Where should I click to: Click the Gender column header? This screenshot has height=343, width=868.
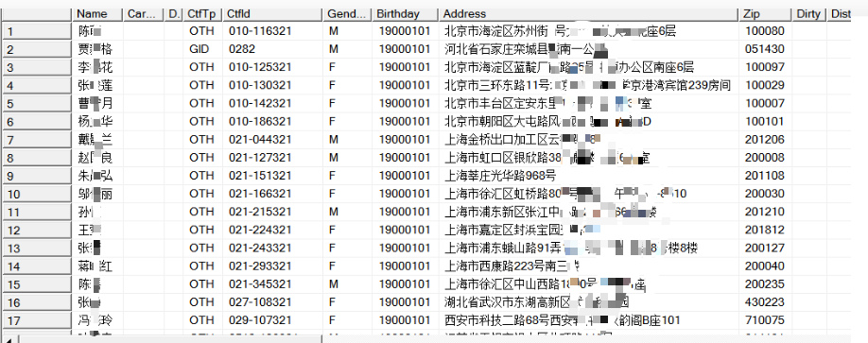(348, 14)
